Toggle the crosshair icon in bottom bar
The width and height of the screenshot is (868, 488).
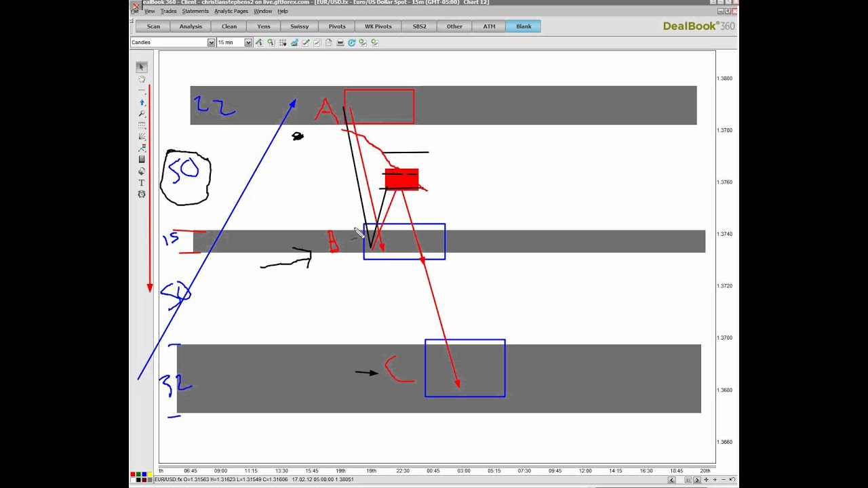(x=706, y=480)
